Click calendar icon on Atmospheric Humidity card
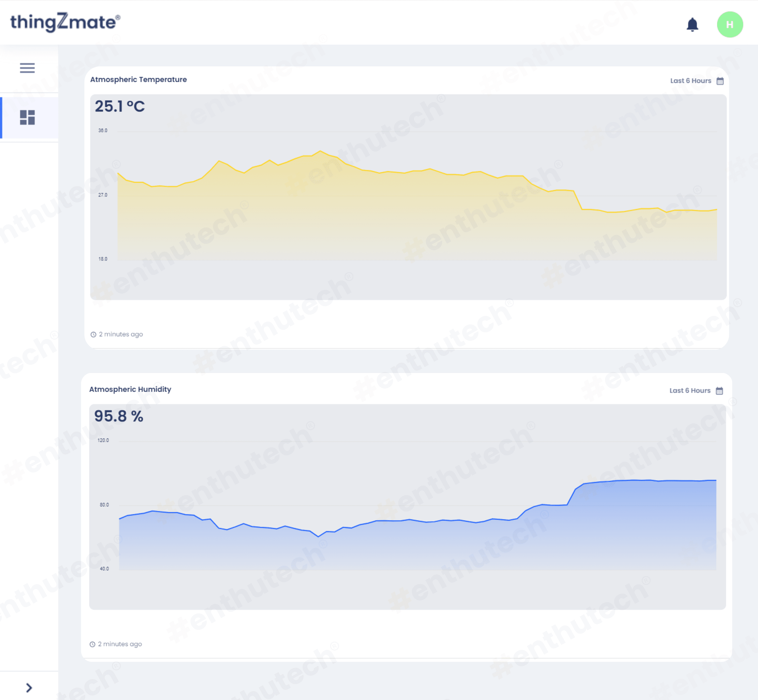 point(719,391)
